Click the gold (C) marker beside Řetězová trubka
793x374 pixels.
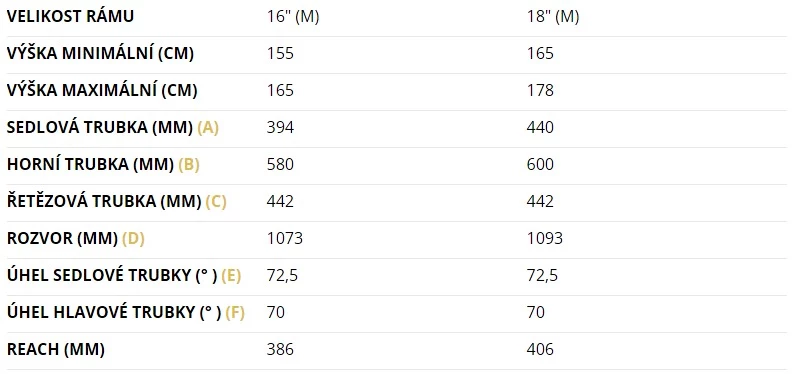pos(216,202)
